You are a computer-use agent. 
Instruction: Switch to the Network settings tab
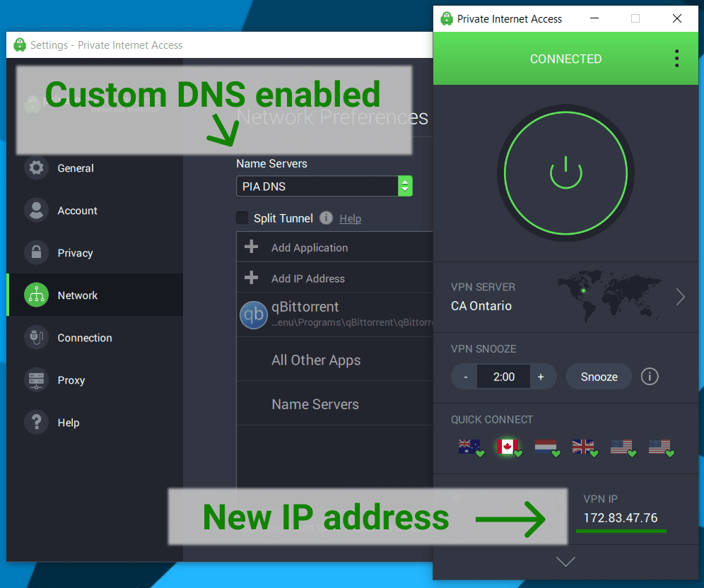(x=95, y=295)
